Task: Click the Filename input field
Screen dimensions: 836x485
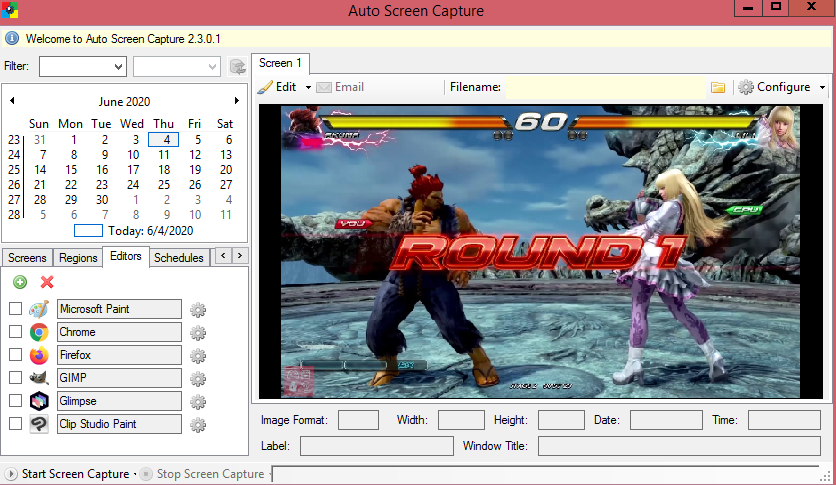Action: pos(606,87)
